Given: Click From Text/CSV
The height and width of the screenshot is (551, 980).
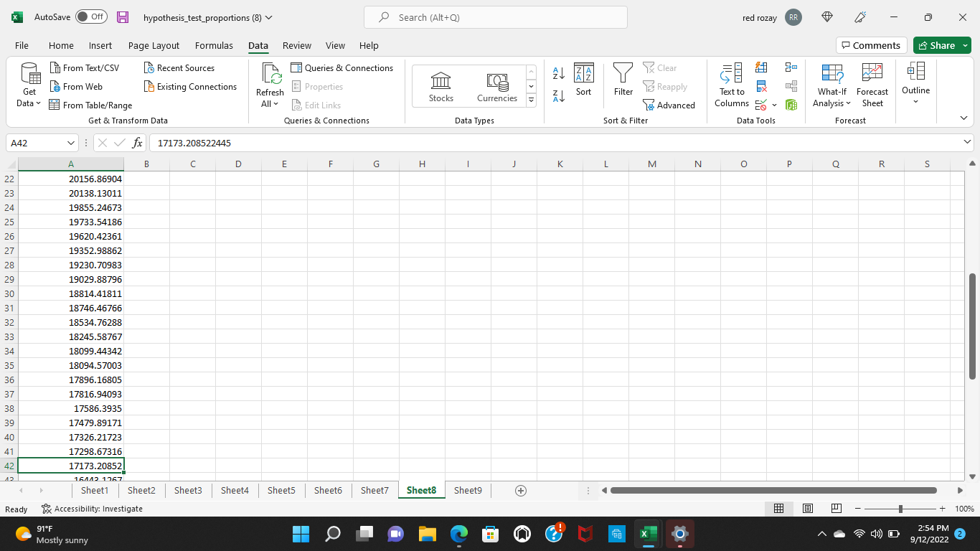Looking at the screenshot, I should click(85, 67).
